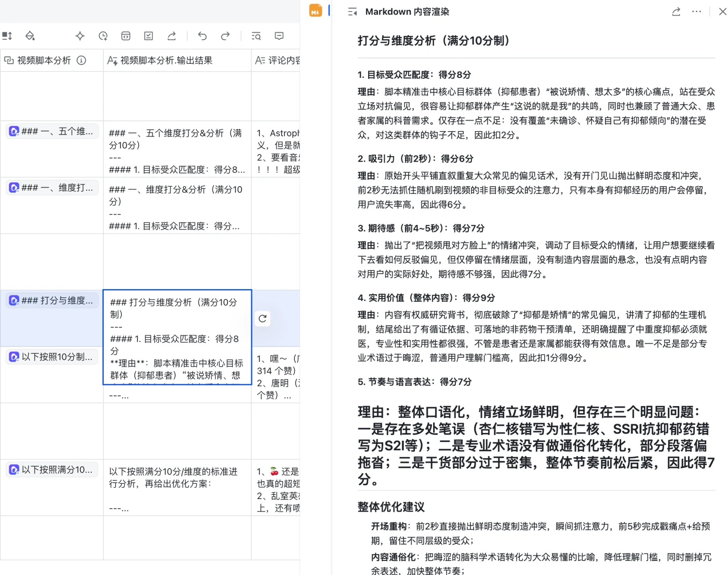The height and width of the screenshot is (575, 728).
Task: Open the automation clock icon
Action: point(103,36)
